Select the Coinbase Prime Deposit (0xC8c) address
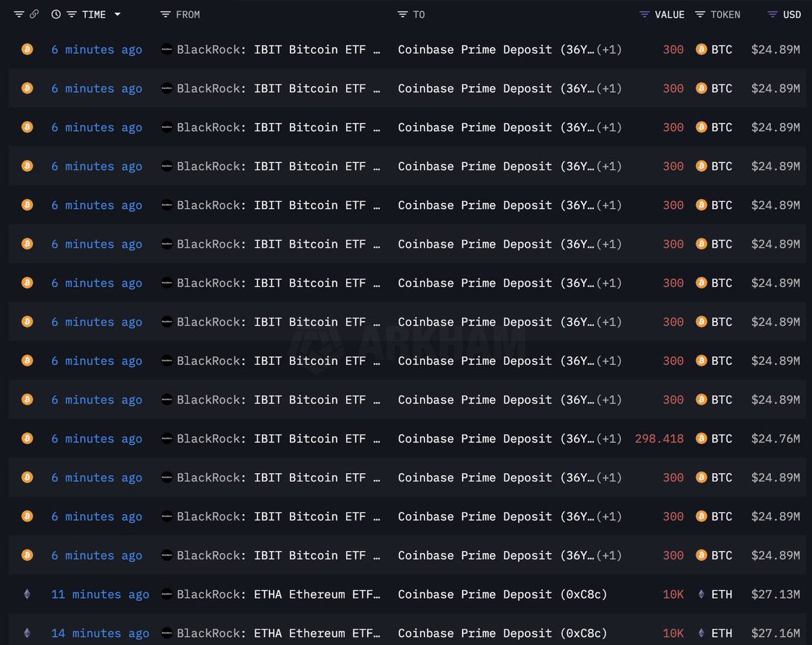The height and width of the screenshot is (645, 812). pyautogui.click(x=503, y=594)
